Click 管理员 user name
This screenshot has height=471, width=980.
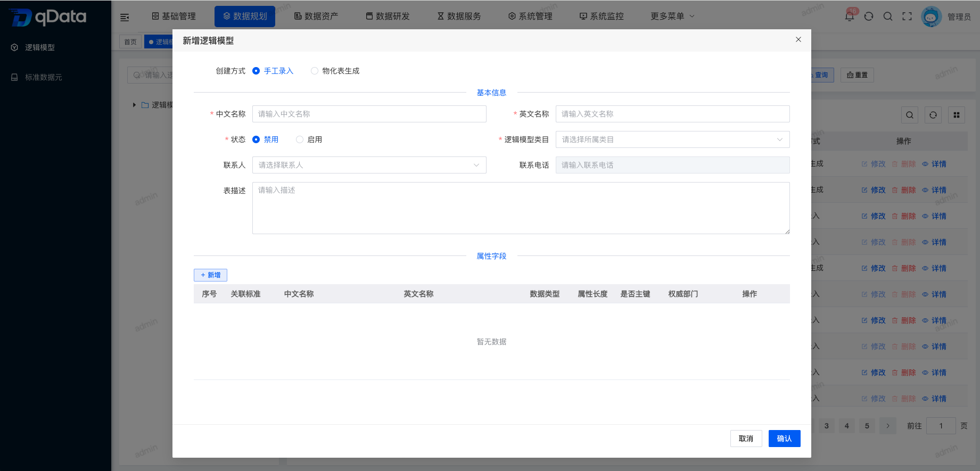pyautogui.click(x=959, y=17)
